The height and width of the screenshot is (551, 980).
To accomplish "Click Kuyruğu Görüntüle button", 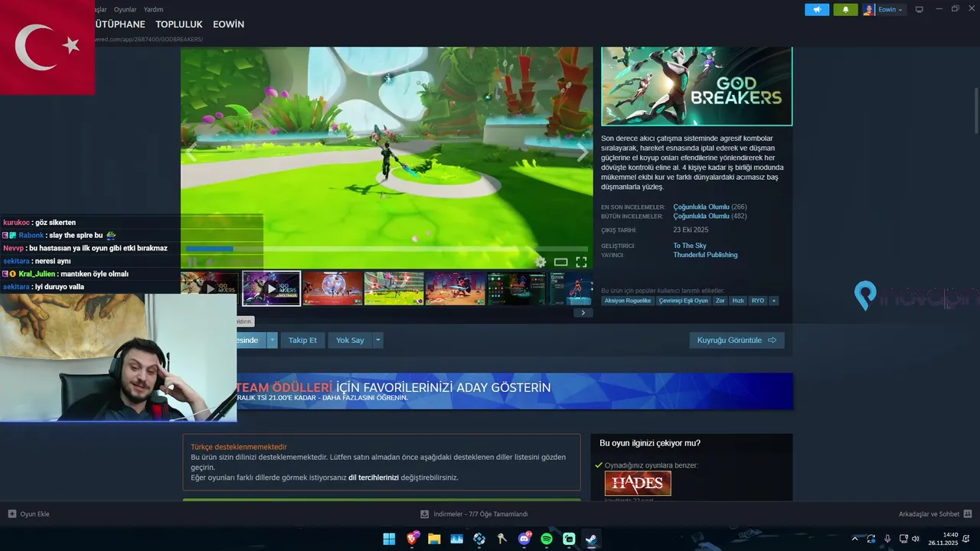I will pos(737,340).
